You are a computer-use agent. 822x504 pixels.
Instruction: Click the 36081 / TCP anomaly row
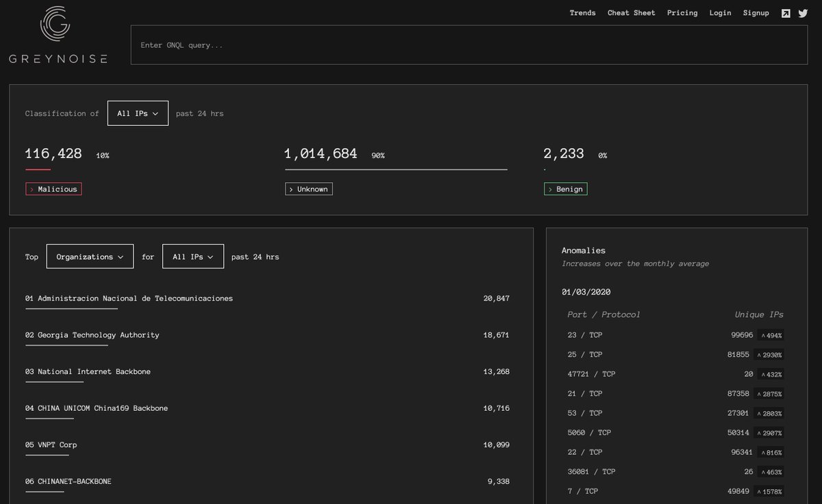[x=675, y=472]
